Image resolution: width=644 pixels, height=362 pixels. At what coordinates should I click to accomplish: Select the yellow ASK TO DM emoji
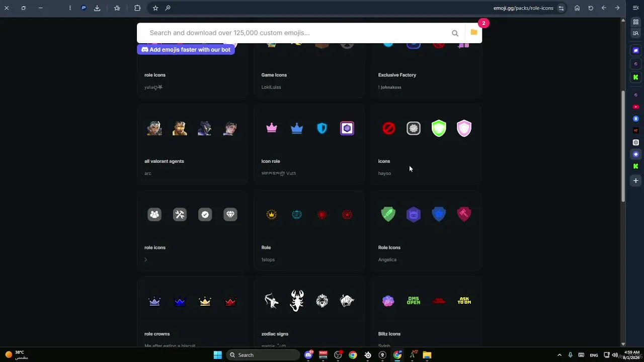tap(464, 301)
